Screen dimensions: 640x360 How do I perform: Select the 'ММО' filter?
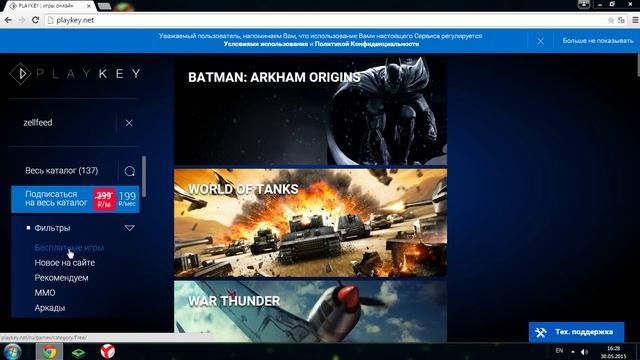[45, 293]
